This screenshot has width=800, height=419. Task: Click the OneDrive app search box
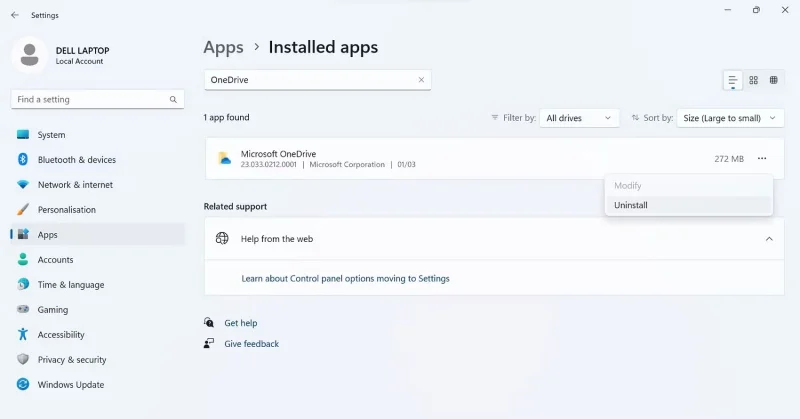[317, 80]
